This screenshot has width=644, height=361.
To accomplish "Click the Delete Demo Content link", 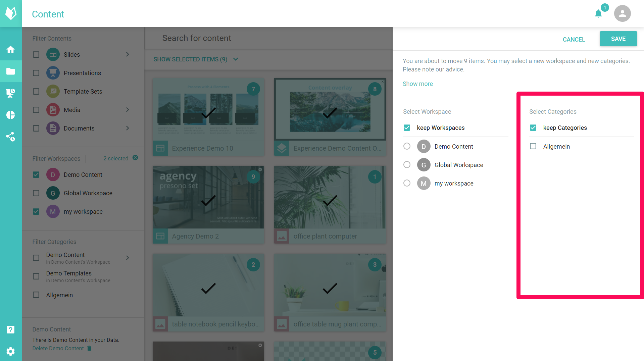I will click(58, 348).
